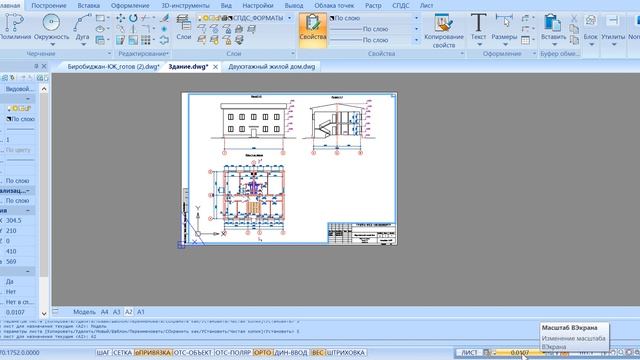
Task: Switch to the A3 layout tab
Action: point(117,312)
